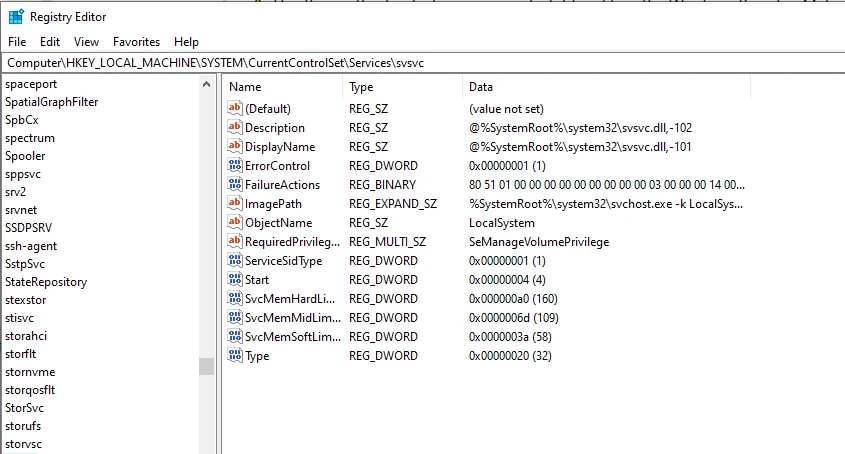Viewport: 845px width, 454px height.
Task: Click the ServiceSidType DWORD value icon
Action: [234, 260]
